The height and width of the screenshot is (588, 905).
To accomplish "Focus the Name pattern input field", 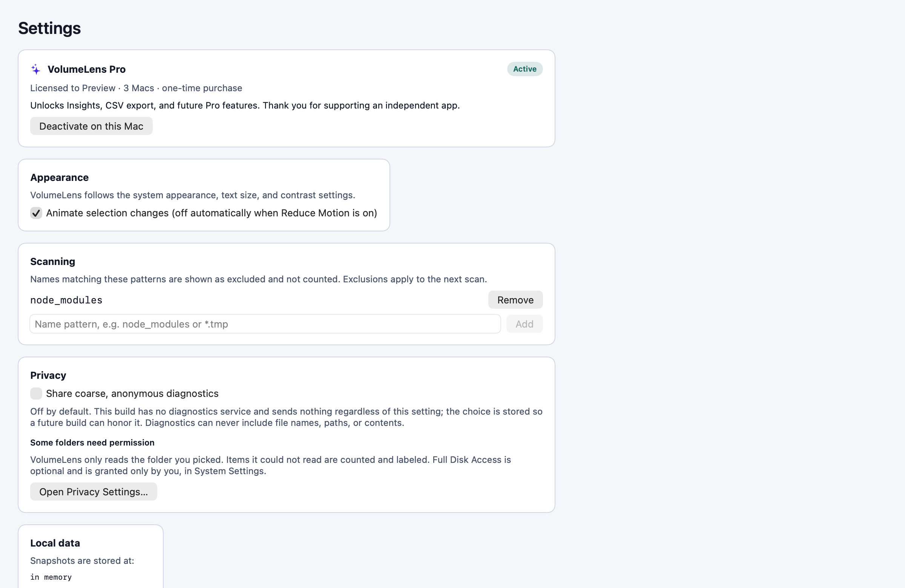I will click(265, 324).
